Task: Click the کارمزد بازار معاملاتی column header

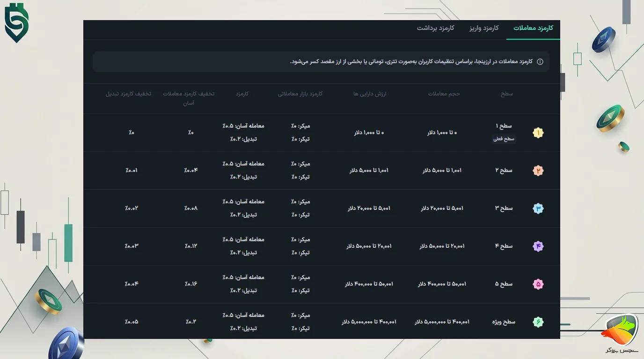Action: tap(300, 94)
